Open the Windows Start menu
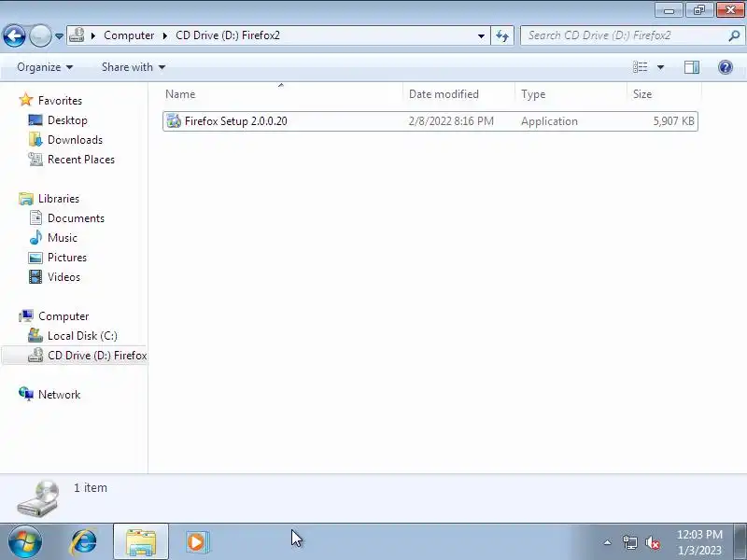Image resolution: width=747 pixels, height=560 pixels. [25, 542]
